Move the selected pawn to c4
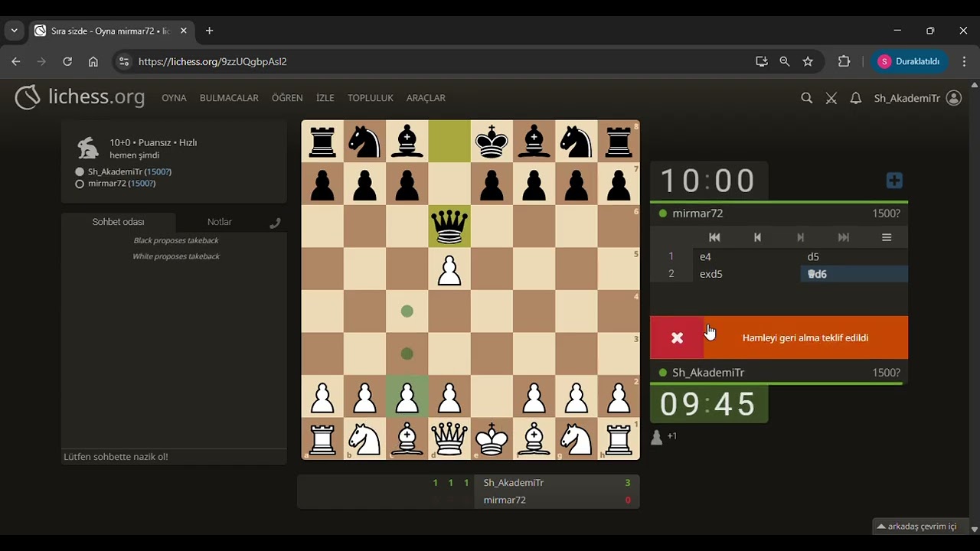Screen dimensions: 980x551 coord(407,311)
